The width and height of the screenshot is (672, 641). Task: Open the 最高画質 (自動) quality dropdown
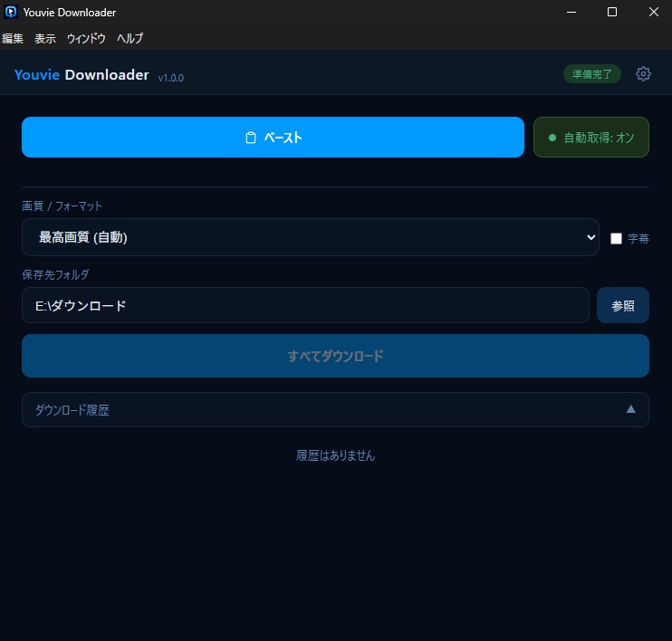pos(311,237)
